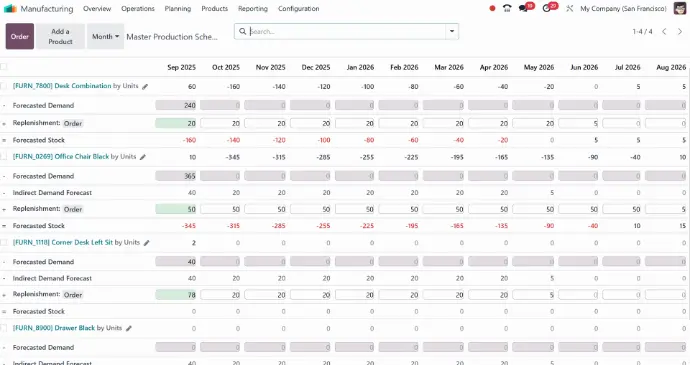Open the Products menu
690x365 pixels.
(214, 8)
